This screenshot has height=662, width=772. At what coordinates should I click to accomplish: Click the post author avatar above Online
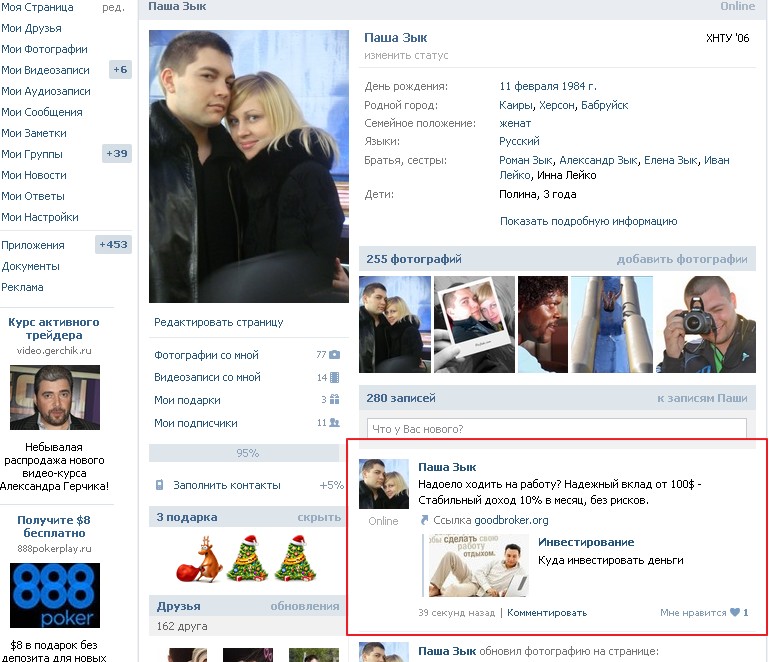[384, 484]
